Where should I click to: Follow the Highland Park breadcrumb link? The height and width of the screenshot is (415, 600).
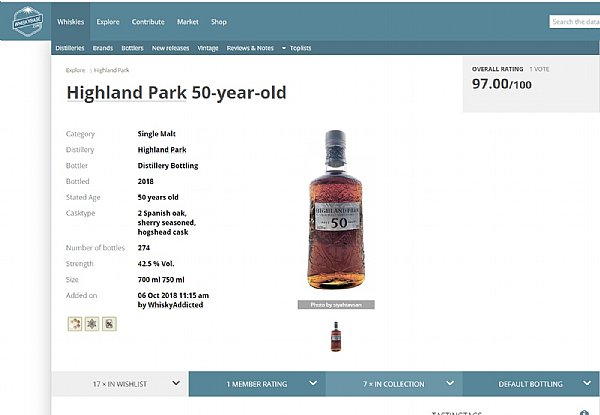[x=111, y=70]
